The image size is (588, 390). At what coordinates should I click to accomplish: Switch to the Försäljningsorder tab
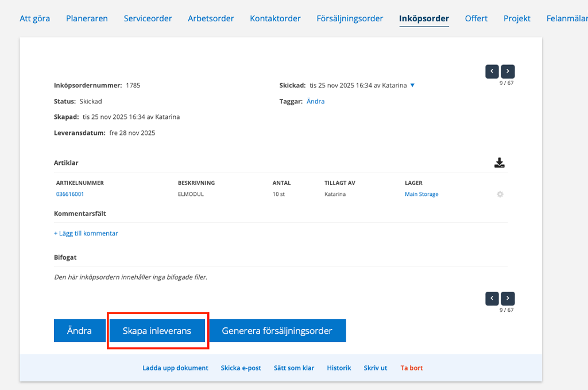point(350,18)
